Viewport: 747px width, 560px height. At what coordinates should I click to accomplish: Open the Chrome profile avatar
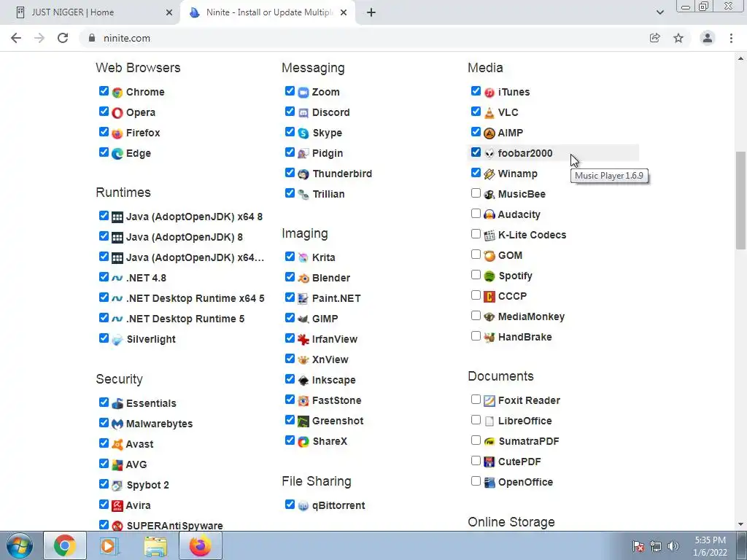click(x=708, y=38)
